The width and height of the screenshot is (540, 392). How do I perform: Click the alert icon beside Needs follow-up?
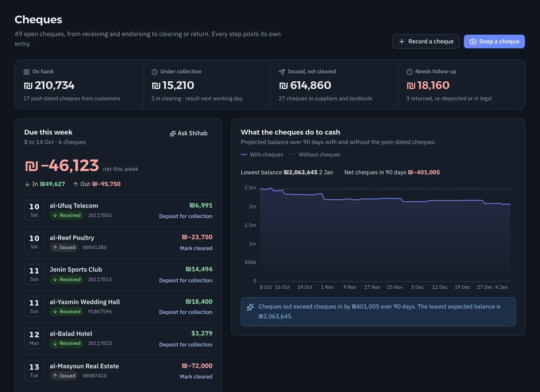click(409, 72)
